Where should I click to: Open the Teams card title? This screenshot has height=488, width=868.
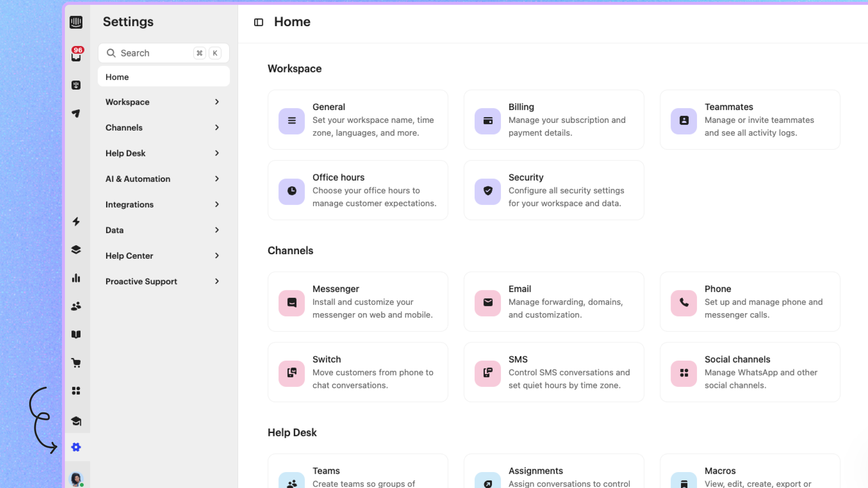[x=326, y=471]
